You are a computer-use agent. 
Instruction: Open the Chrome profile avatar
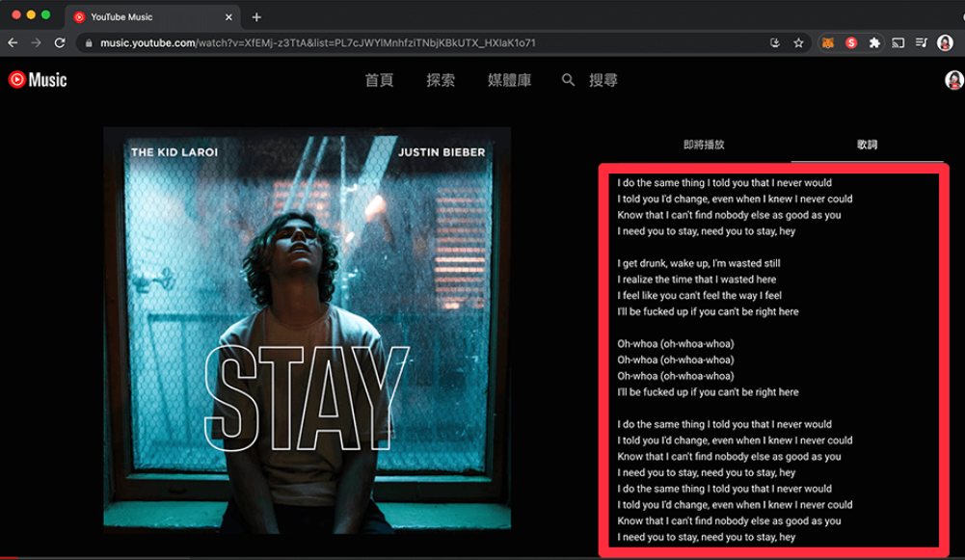[x=945, y=42]
